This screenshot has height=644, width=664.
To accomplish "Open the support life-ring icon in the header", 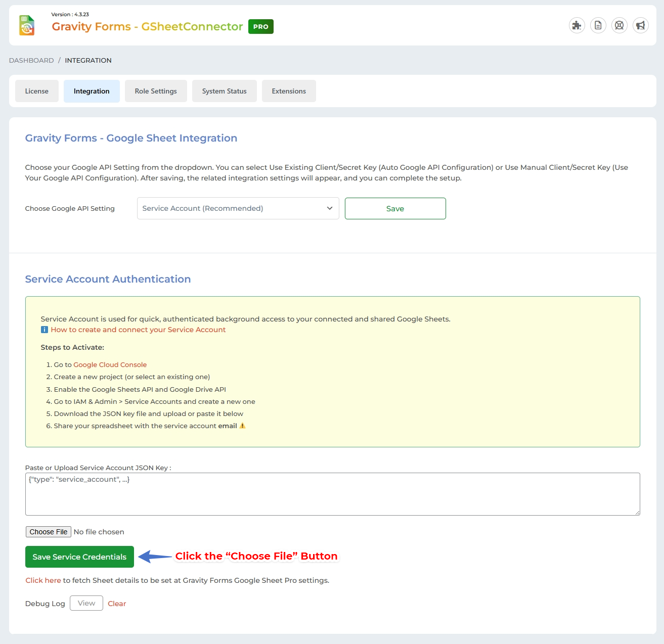I will [619, 25].
